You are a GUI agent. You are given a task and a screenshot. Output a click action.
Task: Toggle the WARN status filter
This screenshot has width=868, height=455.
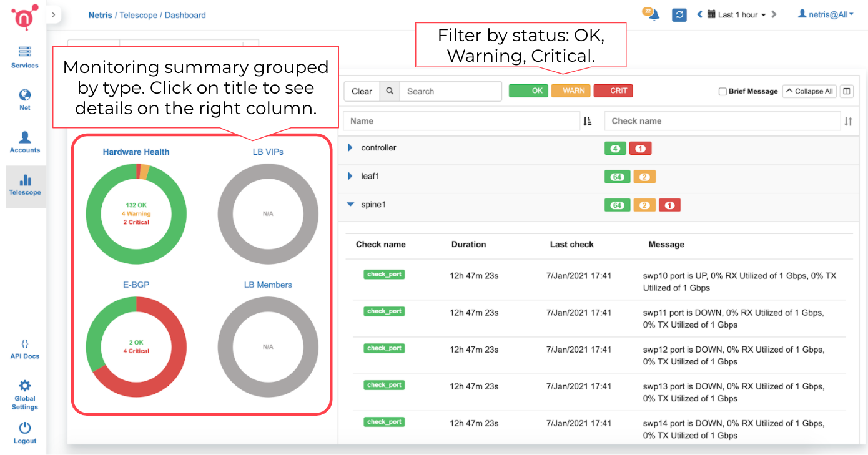(x=571, y=91)
